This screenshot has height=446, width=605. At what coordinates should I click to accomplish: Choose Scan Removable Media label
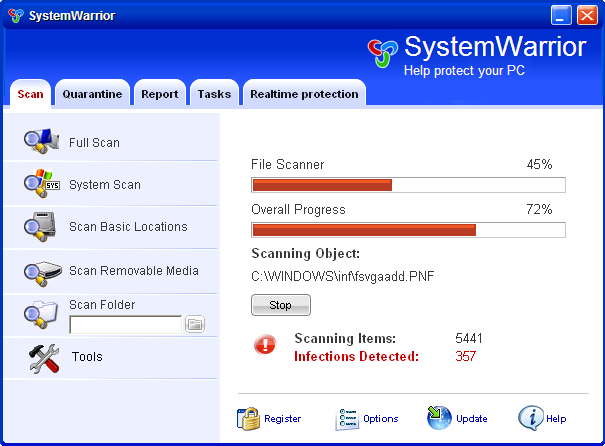coord(134,271)
